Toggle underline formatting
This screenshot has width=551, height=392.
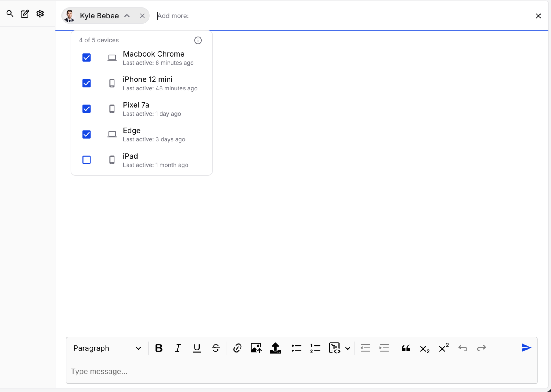click(197, 348)
